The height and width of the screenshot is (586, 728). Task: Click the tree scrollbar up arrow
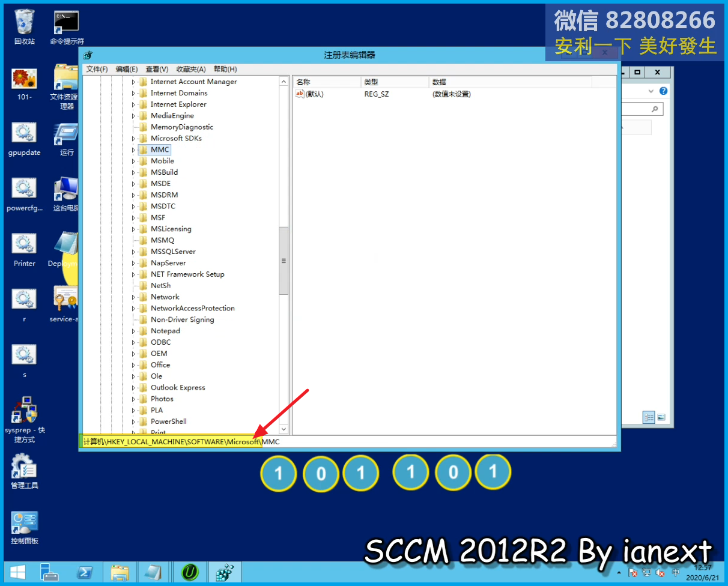coord(284,81)
